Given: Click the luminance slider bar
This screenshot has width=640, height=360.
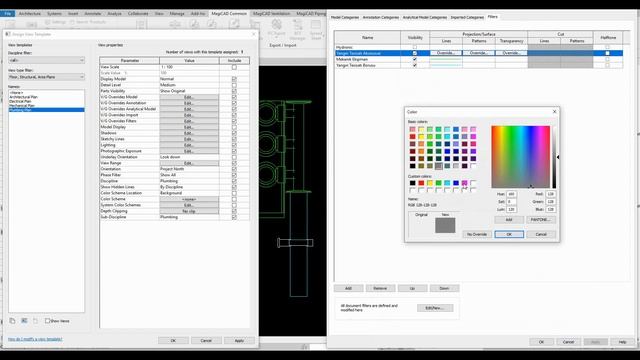Looking at the screenshot, I should tap(554, 157).
